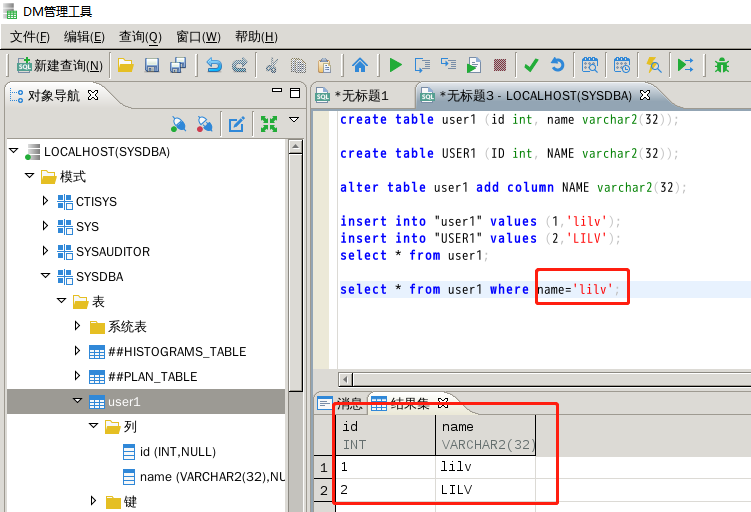Click the lightning magnifier search icon
The width and height of the screenshot is (751, 512).
pos(654,65)
